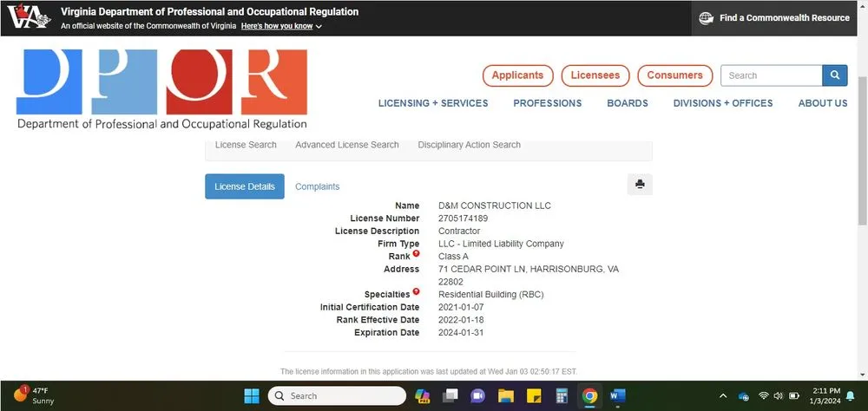
Task: Click the globe icon for Commonwealth Resource
Action: [x=707, y=18]
